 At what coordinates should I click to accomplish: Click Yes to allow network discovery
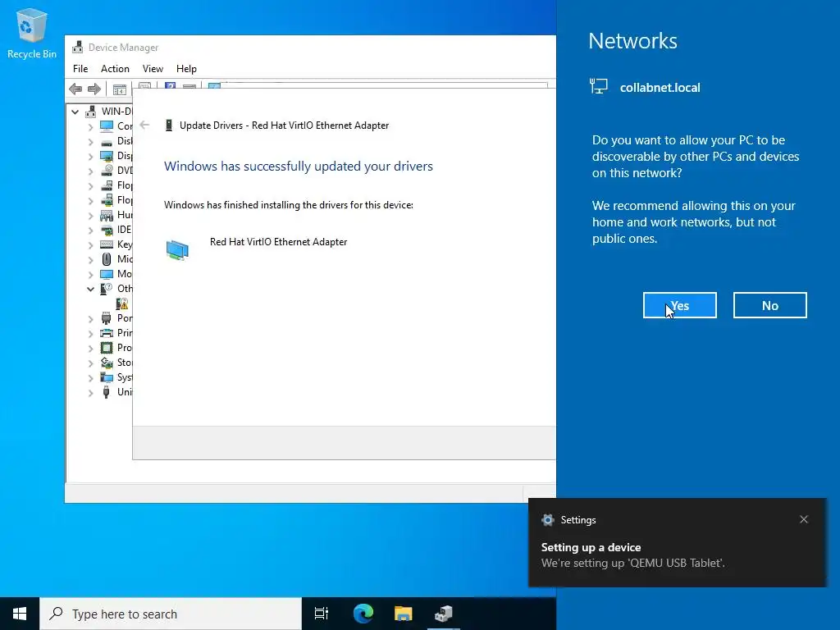point(680,305)
